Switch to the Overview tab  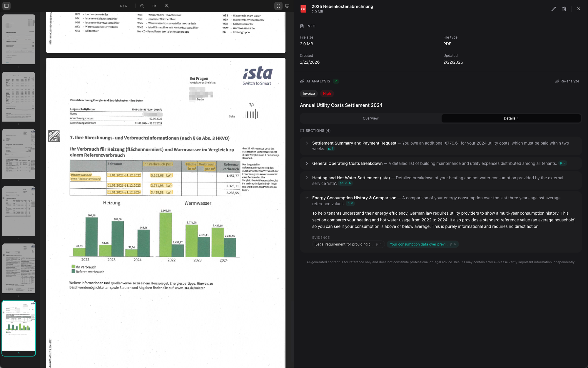click(370, 118)
